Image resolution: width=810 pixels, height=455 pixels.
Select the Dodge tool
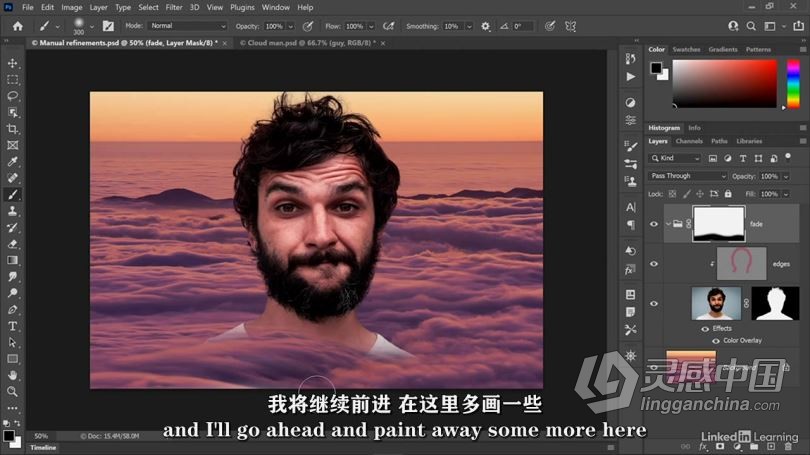pyautogui.click(x=12, y=293)
